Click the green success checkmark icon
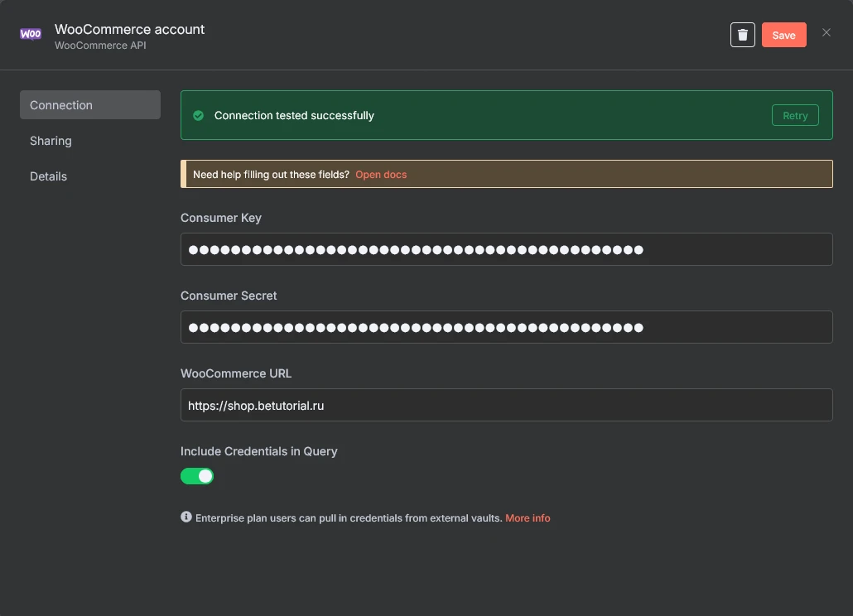The height and width of the screenshot is (616, 853). [x=198, y=116]
